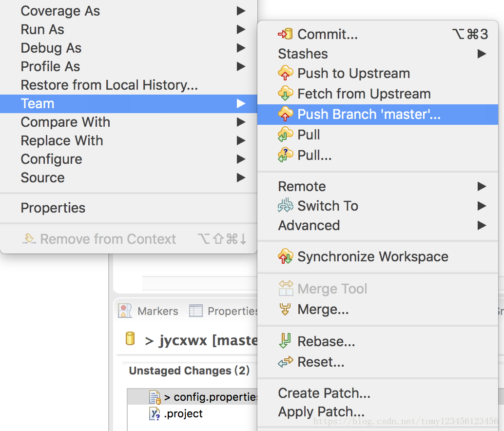Expand the Advanced submenu arrow
Viewport: 504px width, 431px height.
[482, 225]
